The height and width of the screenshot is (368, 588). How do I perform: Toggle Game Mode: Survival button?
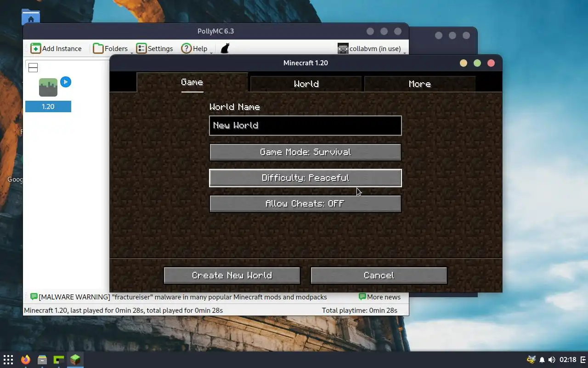tap(305, 152)
